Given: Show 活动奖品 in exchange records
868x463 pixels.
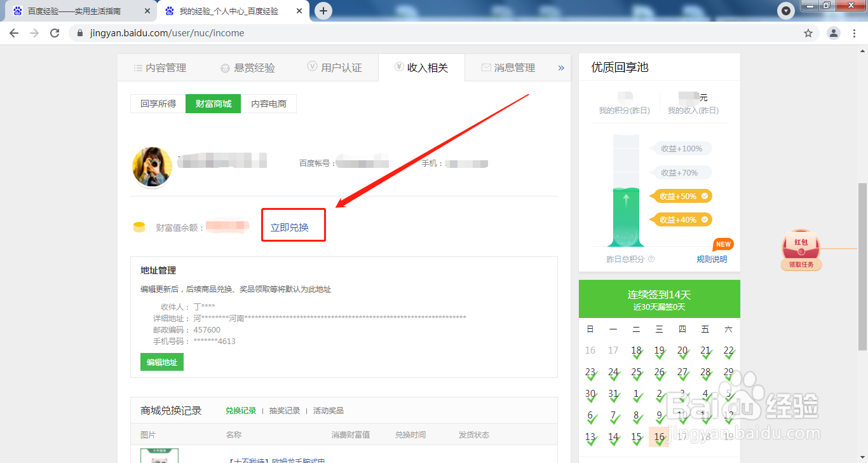Looking at the screenshot, I should (x=329, y=411).
